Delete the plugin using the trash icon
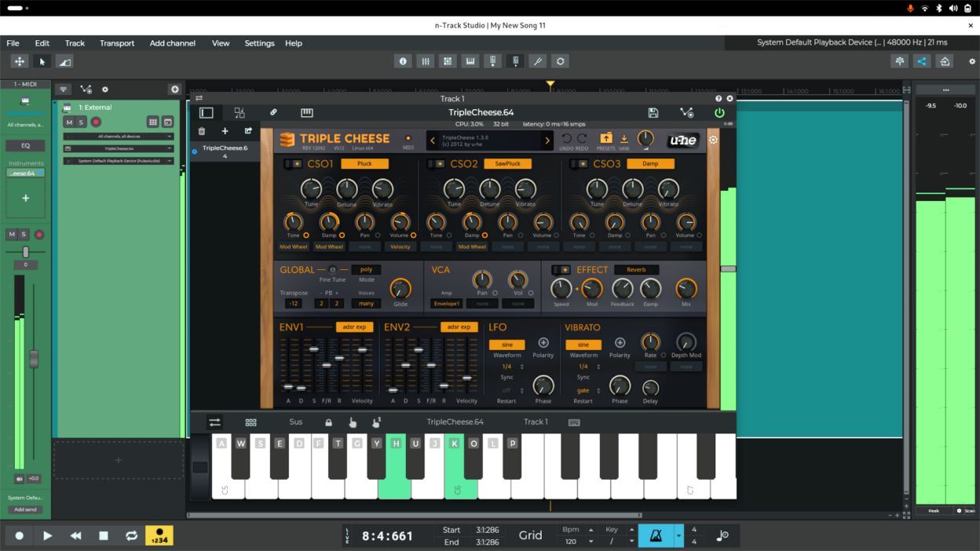Viewport: 980px width, 551px height. (x=202, y=131)
